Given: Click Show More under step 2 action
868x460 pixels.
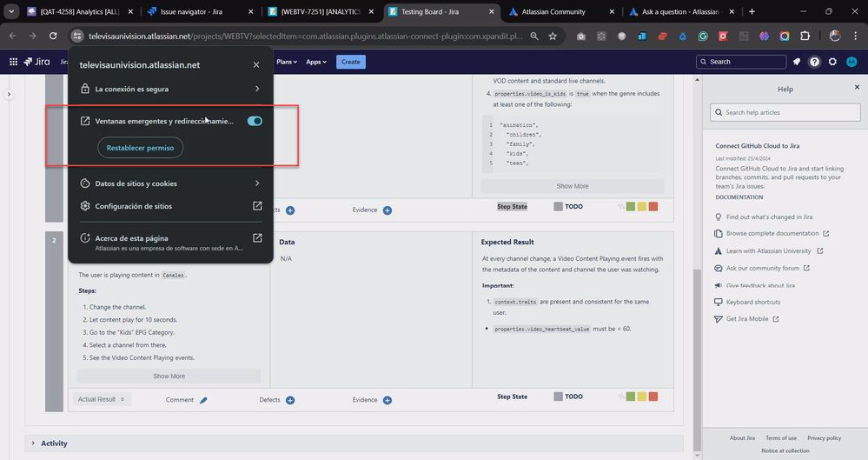Looking at the screenshot, I should [169, 377].
